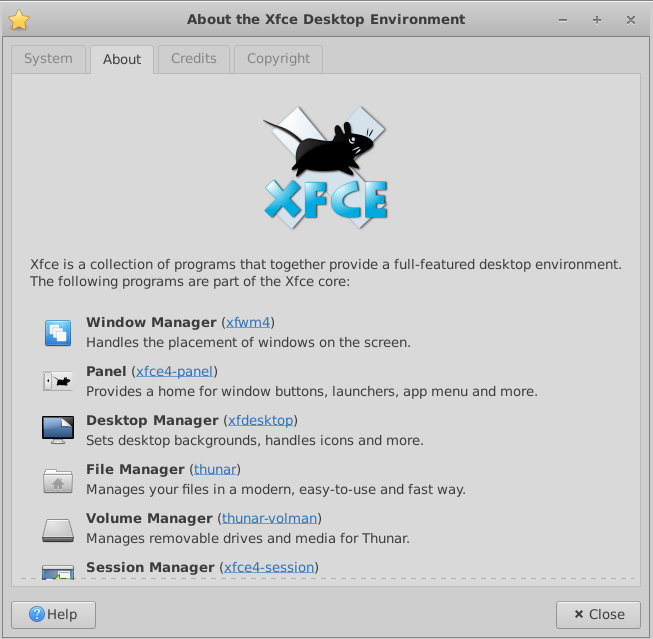653x639 pixels.
Task: Click 'Provides a home for window buttons' text
Action: tap(312, 392)
